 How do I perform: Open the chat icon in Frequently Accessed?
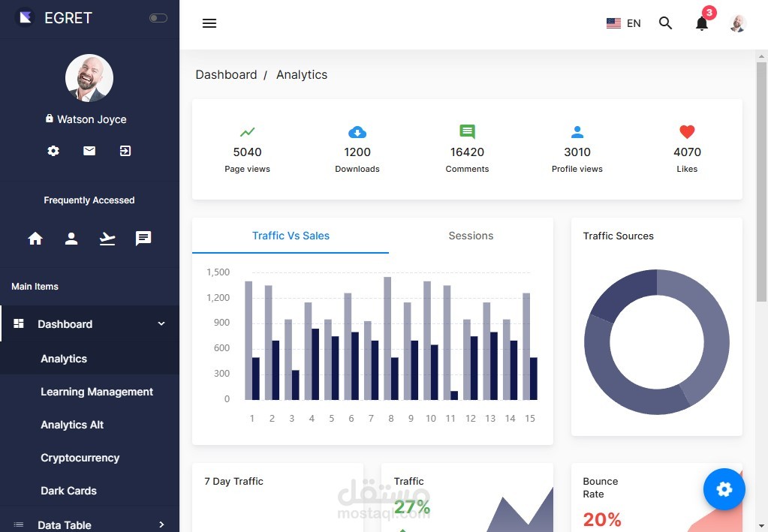143,239
